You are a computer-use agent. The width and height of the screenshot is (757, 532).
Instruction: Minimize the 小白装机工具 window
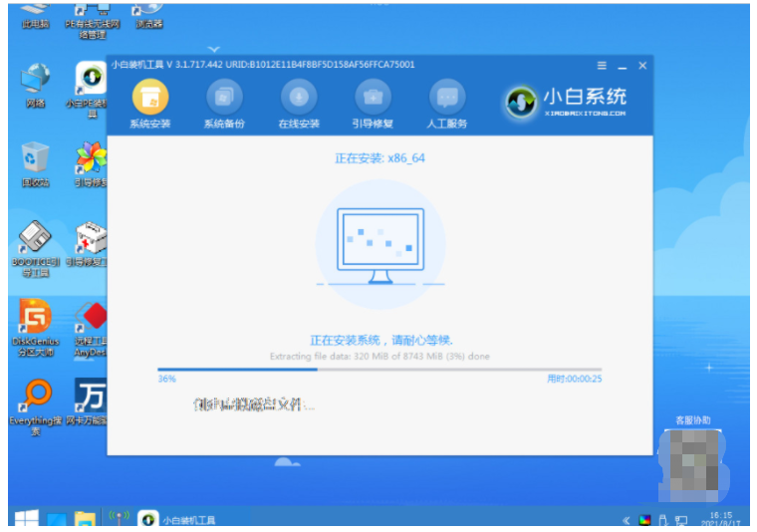pyautogui.click(x=623, y=66)
